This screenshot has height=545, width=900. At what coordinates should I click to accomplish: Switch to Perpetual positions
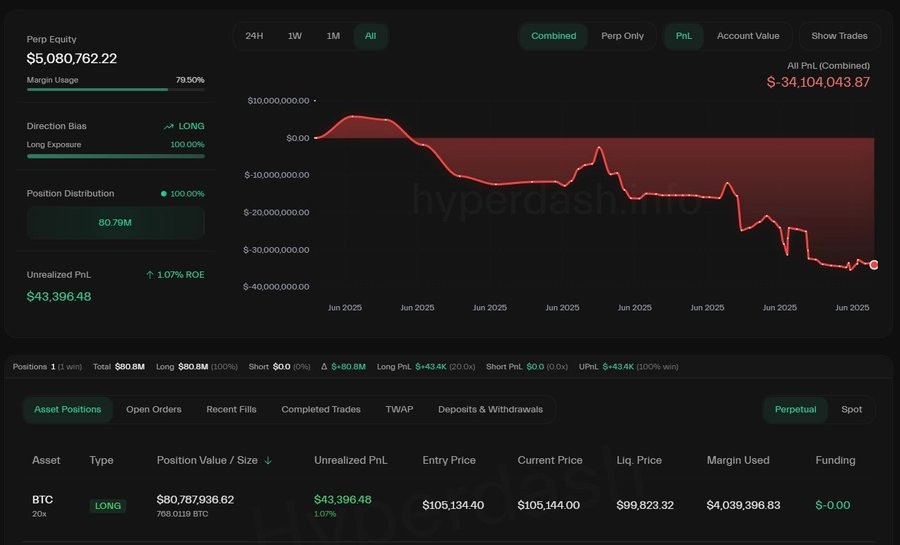coord(795,410)
